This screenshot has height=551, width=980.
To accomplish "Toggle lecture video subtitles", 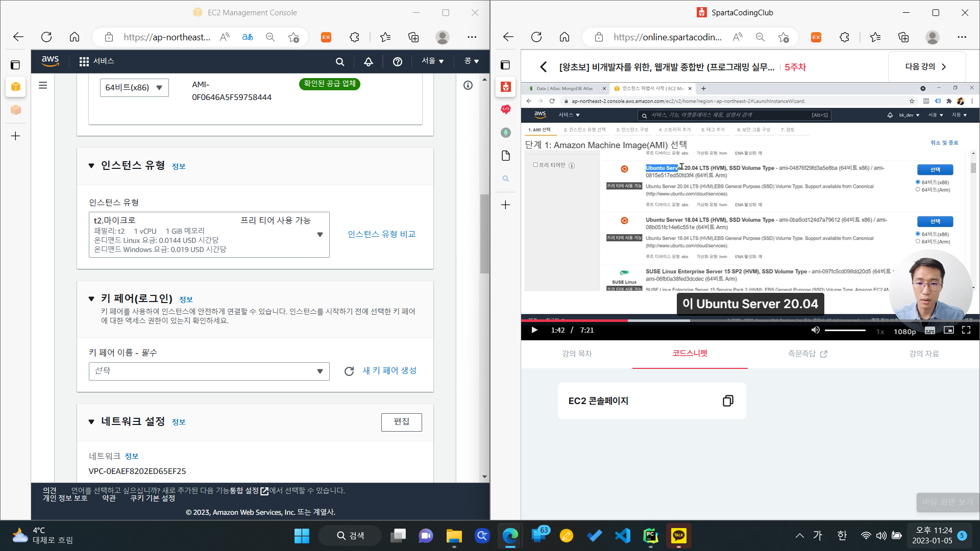I will point(930,330).
